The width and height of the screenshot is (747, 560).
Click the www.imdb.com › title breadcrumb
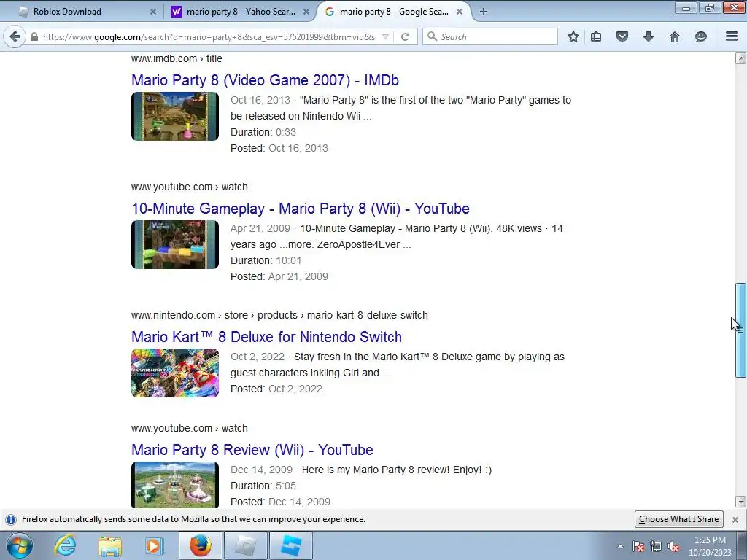(x=177, y=58)
